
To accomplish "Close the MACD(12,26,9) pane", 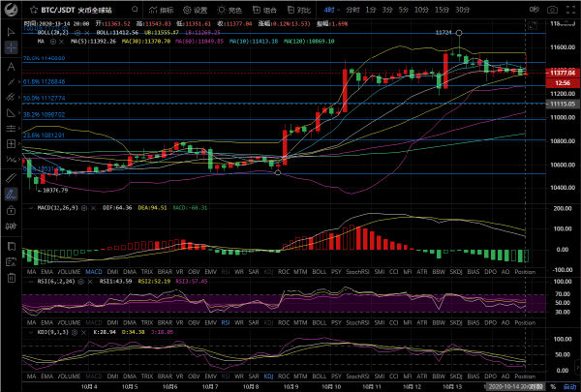I will click(93, 208).
